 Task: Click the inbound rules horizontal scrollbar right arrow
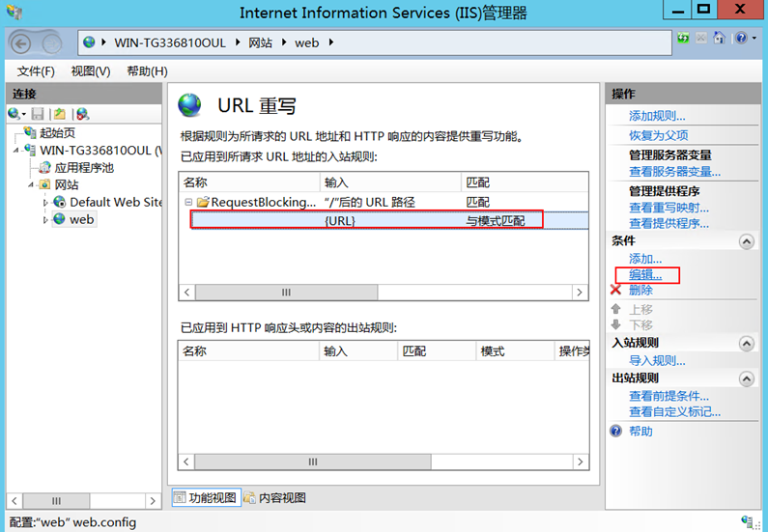[579, 292]
